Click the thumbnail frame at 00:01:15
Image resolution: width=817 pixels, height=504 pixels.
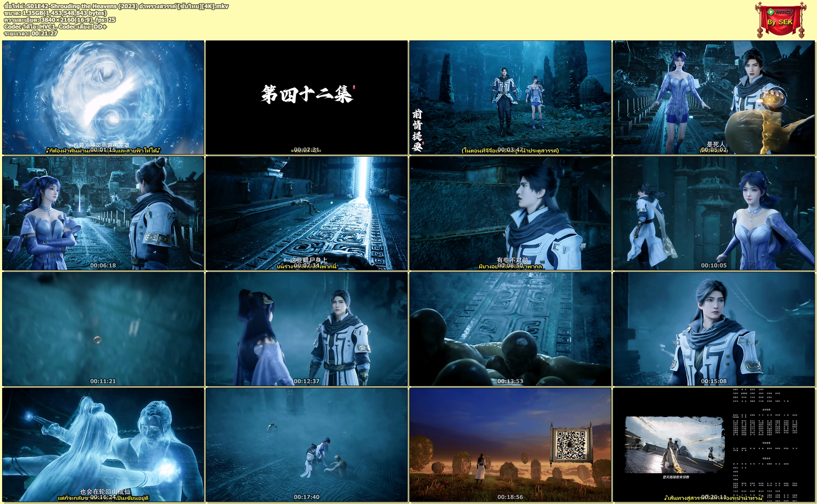click(x=103, y=97)
